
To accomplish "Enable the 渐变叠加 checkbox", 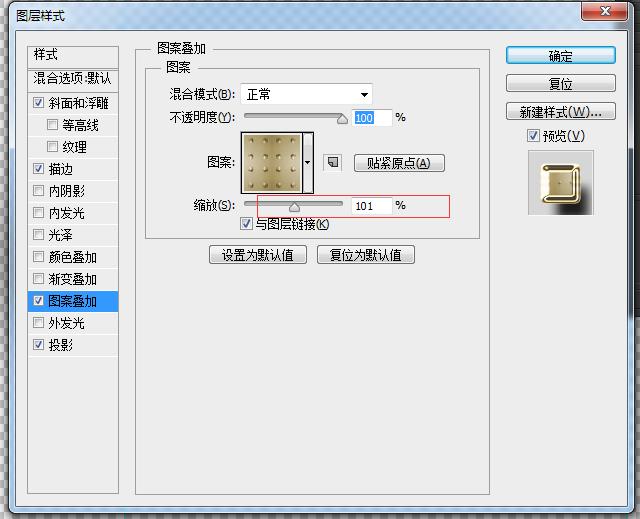I will (38, 279).
